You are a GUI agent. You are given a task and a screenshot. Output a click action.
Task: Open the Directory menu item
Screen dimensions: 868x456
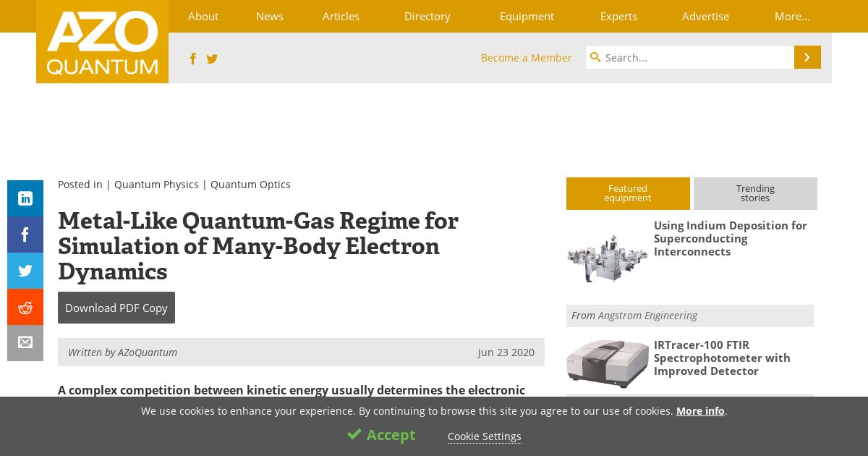click(427, 16)
